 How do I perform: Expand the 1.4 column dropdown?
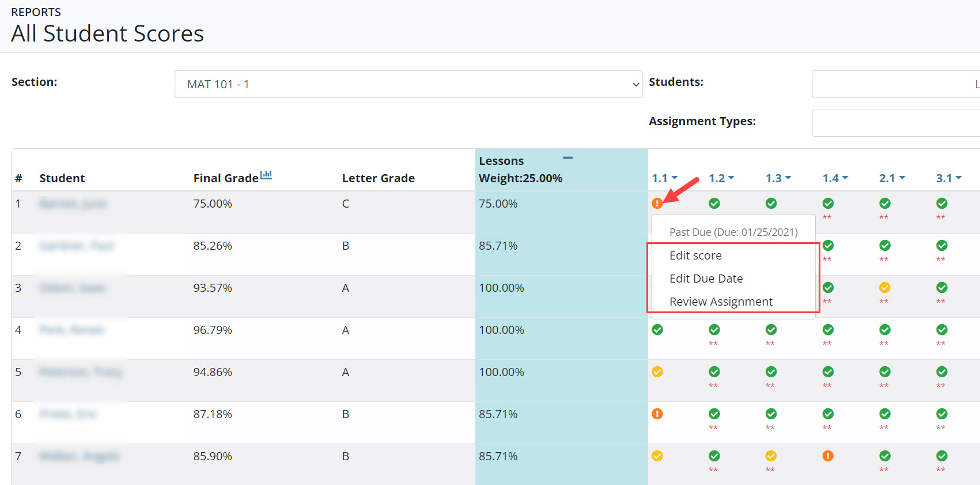(x=835, y=178)
